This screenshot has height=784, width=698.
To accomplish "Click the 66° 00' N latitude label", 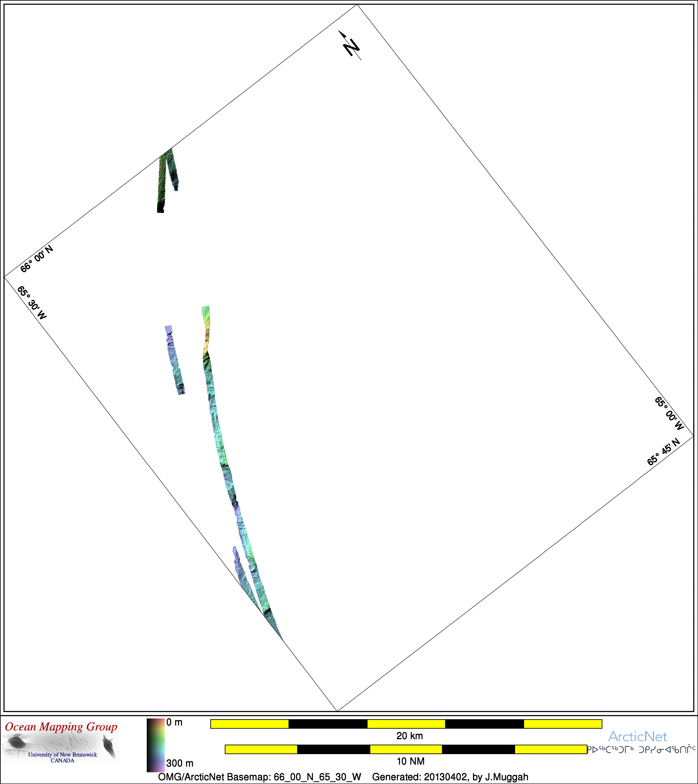I will coord(36,259).
